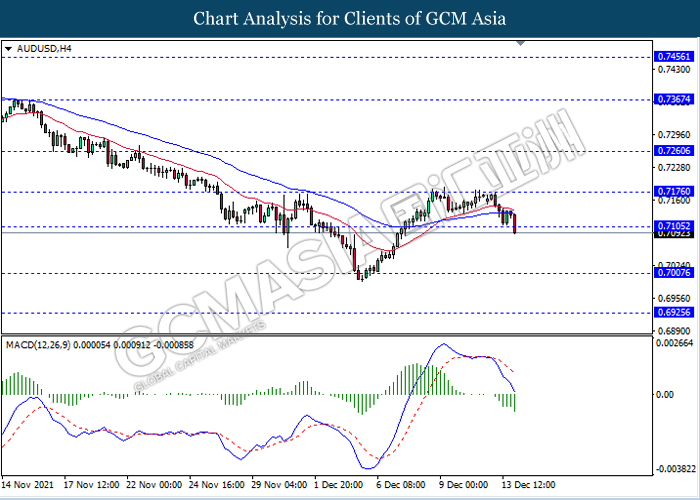This screenshot has height=500, width=700.
Task: Click the MACD 0.00 scale value
Action: pos(665,395)
